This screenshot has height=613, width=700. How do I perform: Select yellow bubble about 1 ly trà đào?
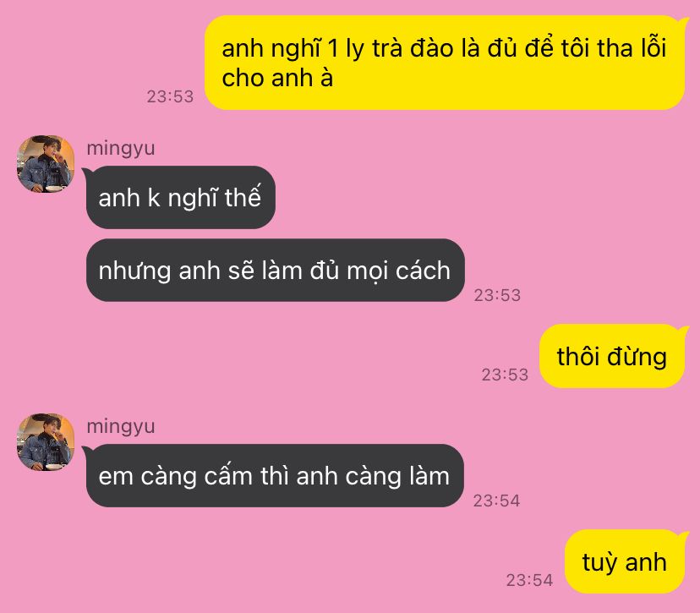(x=445, y=63)
